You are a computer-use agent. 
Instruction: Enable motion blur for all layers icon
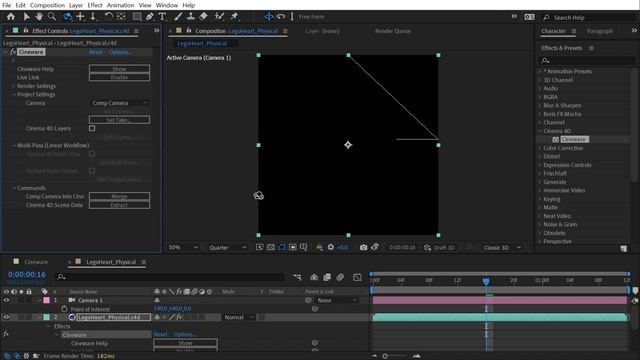pyautogui.click(x=340, y=277)
